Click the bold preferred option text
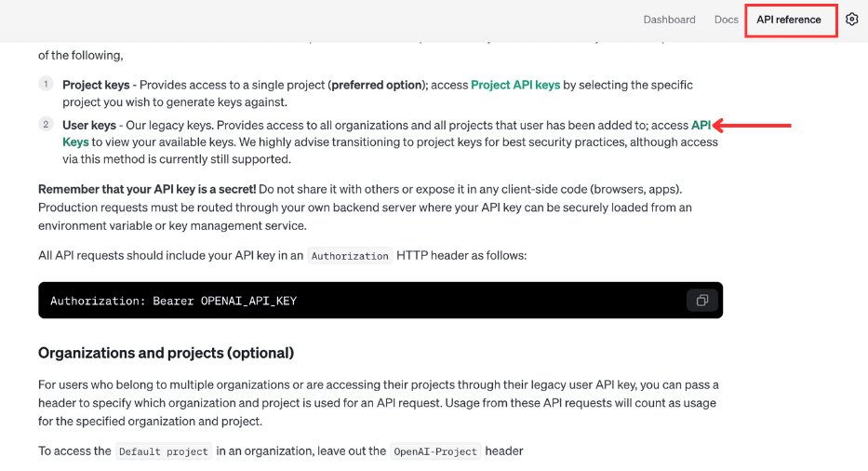Viewport: 868px width, 471px height. pyautogui.click(x=377, y=85)
